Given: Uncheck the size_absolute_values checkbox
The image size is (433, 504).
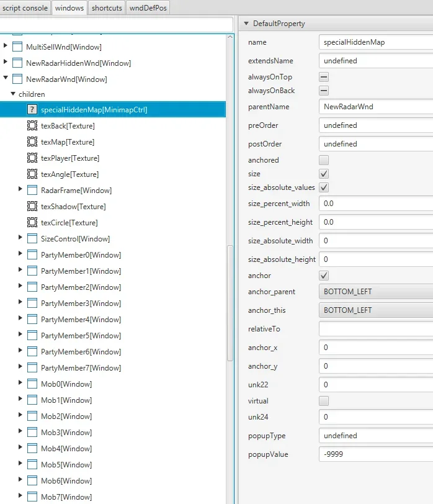Looking at the screenshot, I should point(324,187).
